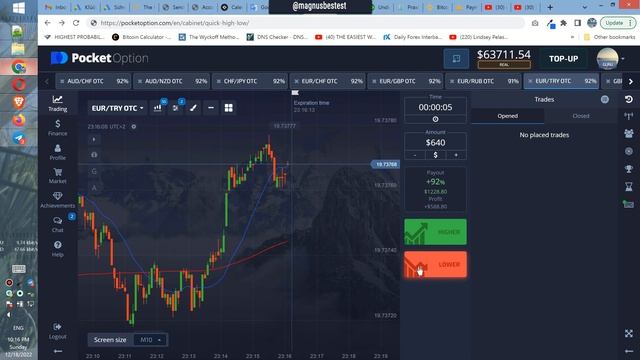The image size is (640, 360).
Task: Open the tournaments trophy icon
Action: 629,169
